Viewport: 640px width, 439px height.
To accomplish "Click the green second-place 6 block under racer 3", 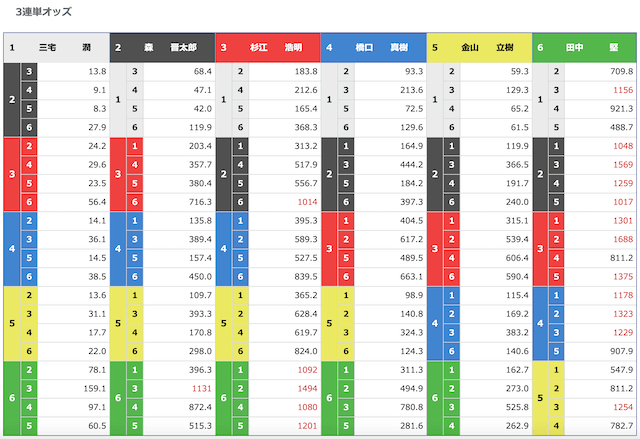I will click(x=223, y=398).
